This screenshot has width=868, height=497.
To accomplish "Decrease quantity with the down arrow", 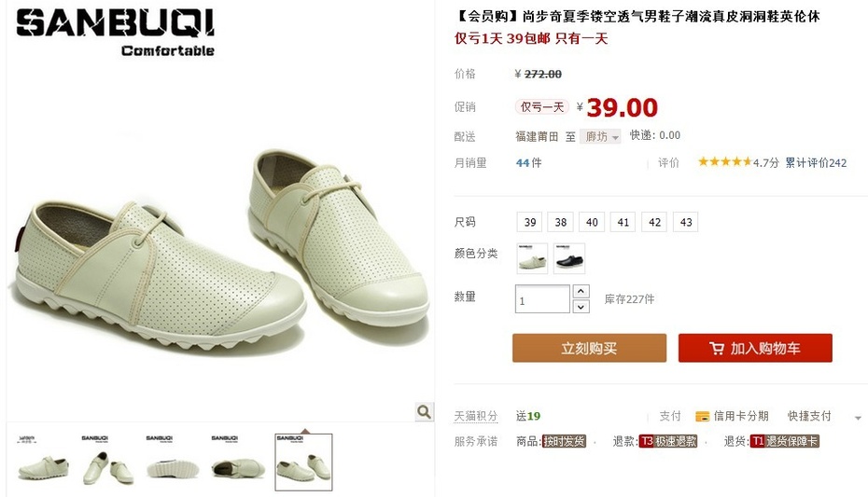I will coord(581,306).
